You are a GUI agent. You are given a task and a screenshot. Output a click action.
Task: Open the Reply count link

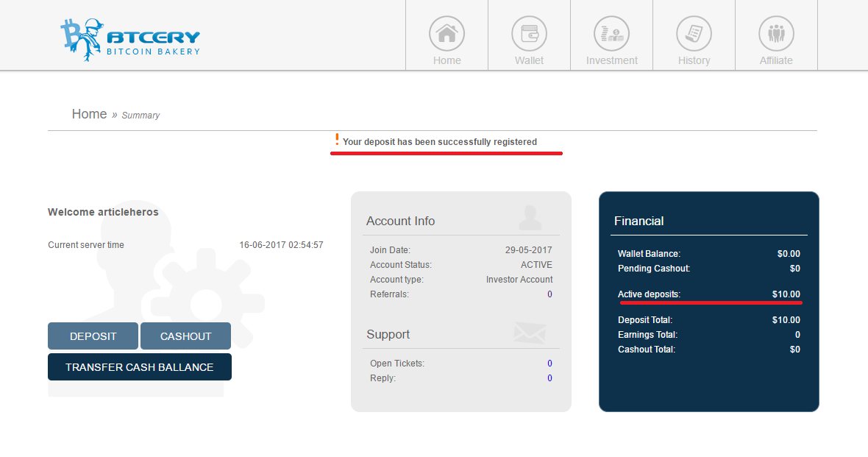[x=549, y=378]
